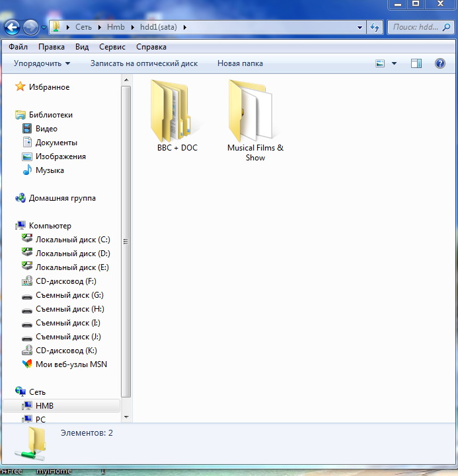Open Мои веб-узлы MSN
458x476 pixels.
coord(71,364)
